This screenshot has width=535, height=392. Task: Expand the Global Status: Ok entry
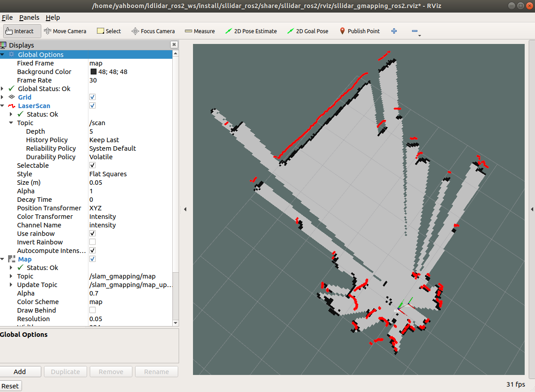point(3,89)
